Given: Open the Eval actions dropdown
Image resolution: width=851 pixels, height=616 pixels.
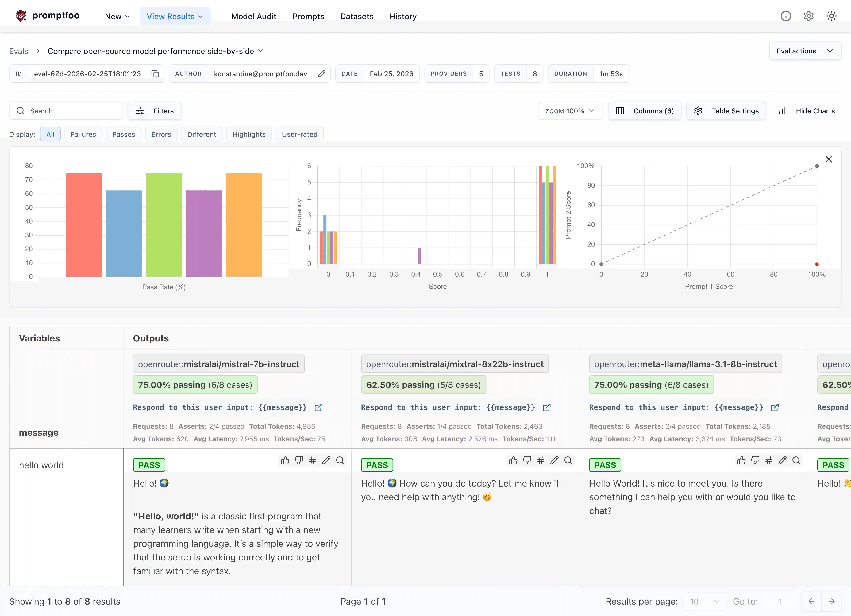Looking at the screenshot, I should [x=805, y=51].
